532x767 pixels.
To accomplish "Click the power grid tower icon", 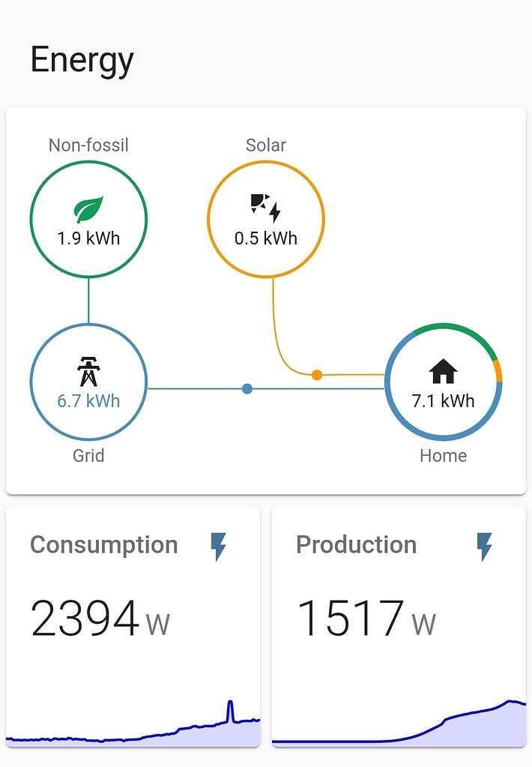I will click(x=88, y=367).
